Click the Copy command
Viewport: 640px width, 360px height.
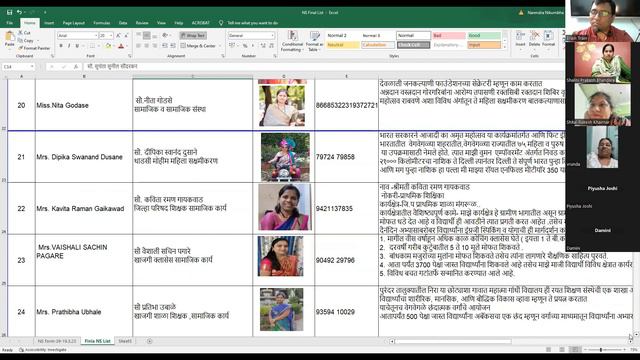click(26, 40)
